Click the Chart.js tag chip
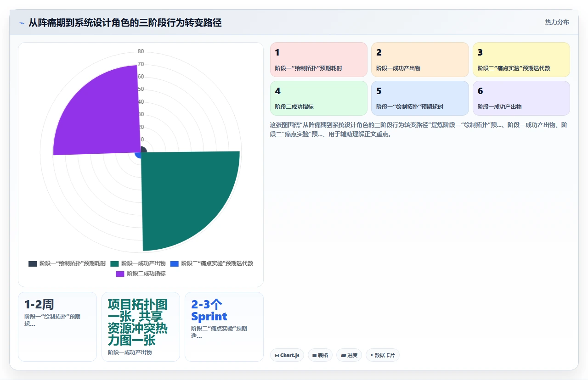The width and height of the screenshot is (588, 380). pyautogui.click(x=287, y=355)
